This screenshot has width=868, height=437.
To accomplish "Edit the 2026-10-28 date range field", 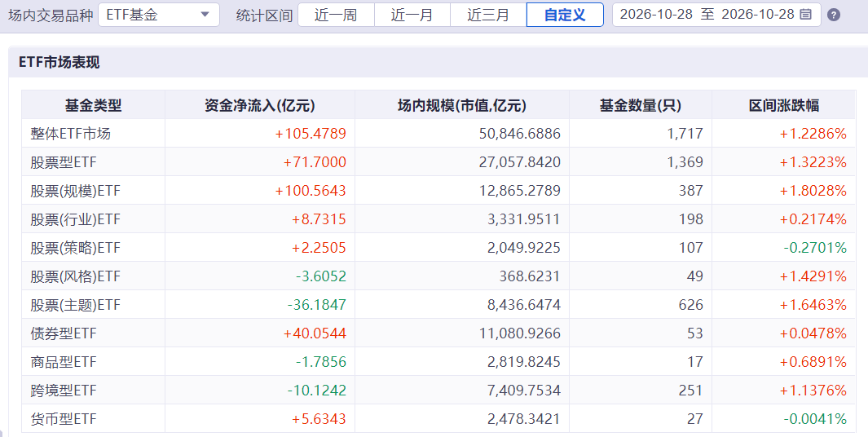I will 716,15.
